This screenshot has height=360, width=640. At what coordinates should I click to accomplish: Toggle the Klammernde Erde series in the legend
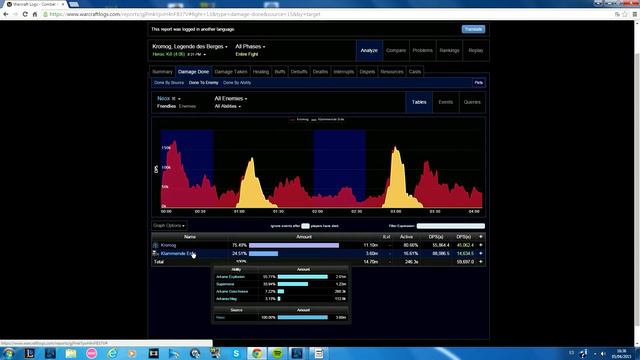tap(328, 119)
